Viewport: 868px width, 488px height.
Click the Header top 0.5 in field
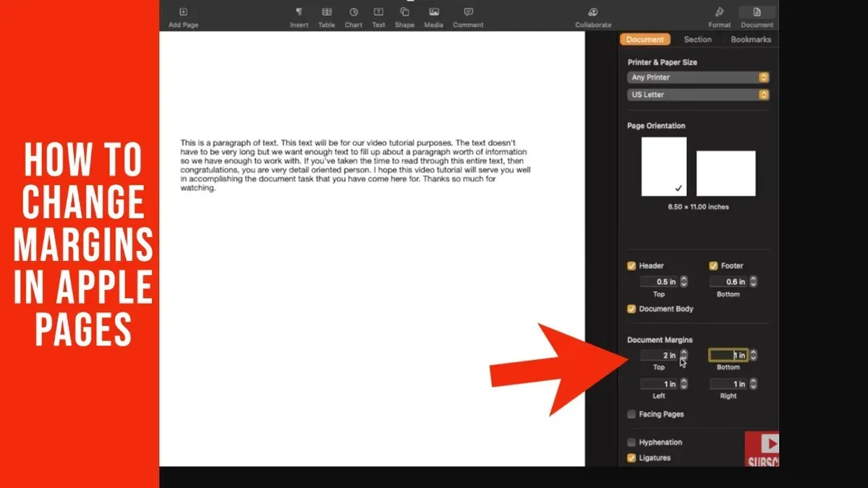[x=660, y=282]
